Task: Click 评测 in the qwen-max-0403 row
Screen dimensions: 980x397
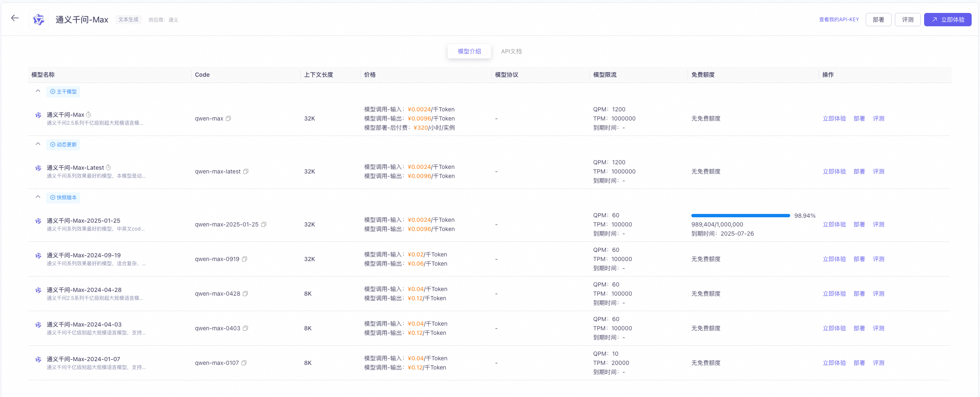Action: (879, 328)
